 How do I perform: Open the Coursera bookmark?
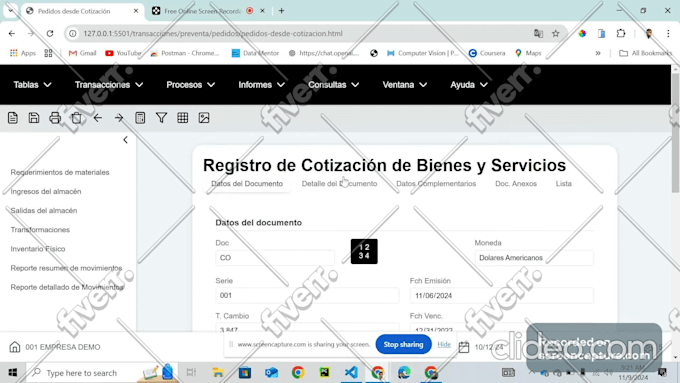tap(487, 53)
